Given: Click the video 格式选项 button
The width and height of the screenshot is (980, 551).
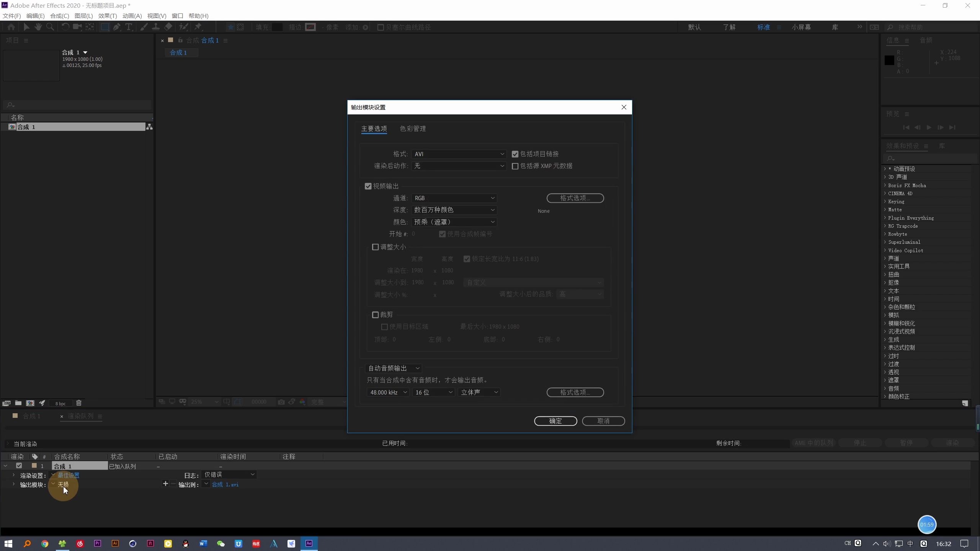Looking at the screenshot, I should click(x=575, y=198).
